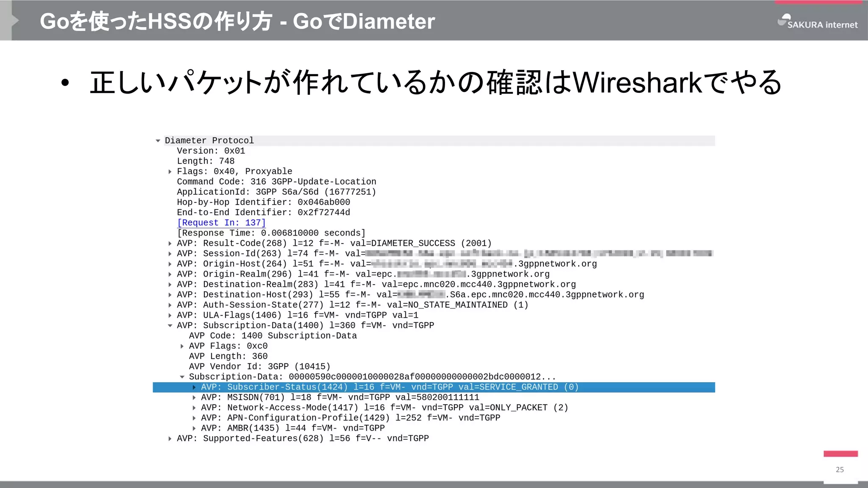Select the Command Code: 316 3GPP-Update-Location row

click(276, 182)
